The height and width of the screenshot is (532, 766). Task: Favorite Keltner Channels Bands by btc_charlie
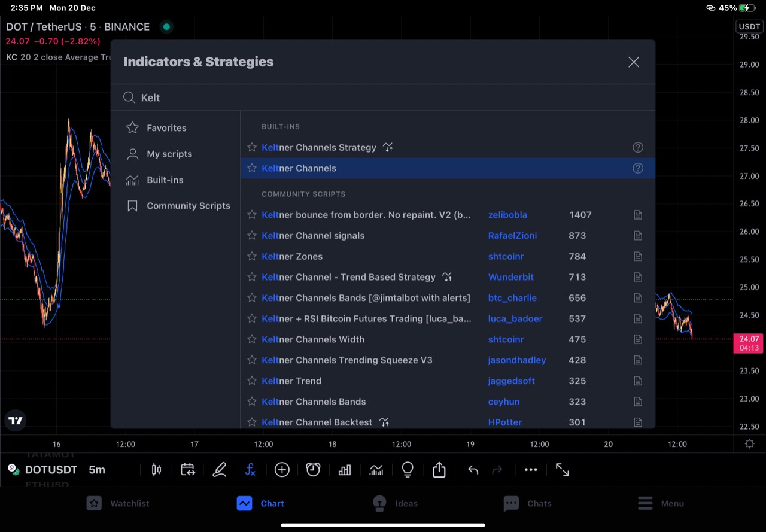click(x=252, y=298)
